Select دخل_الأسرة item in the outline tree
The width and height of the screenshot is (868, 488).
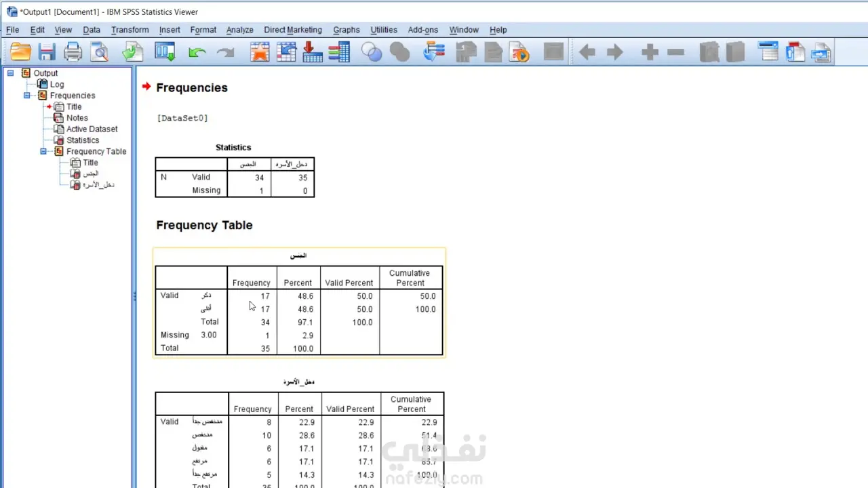(x=98, y=185)
